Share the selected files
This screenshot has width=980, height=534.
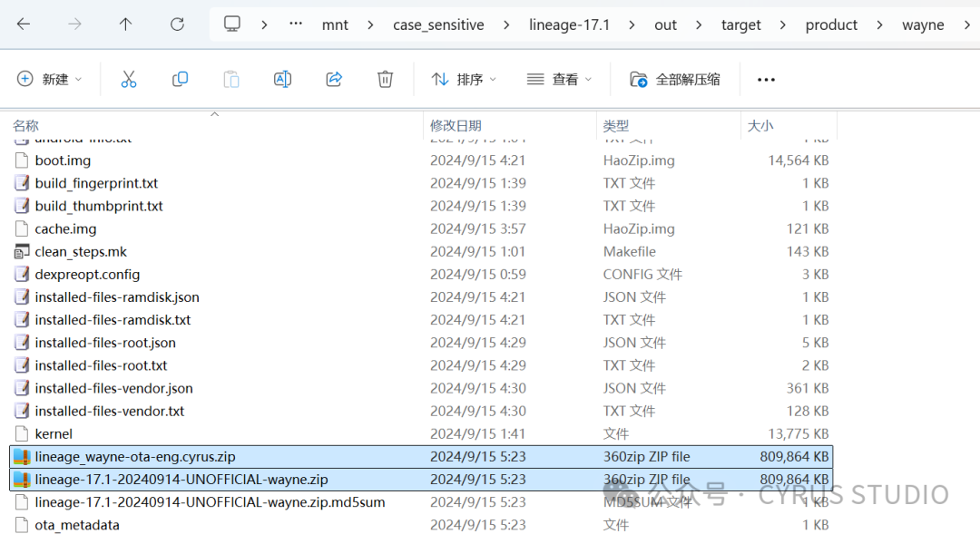(x=334, y=79)
